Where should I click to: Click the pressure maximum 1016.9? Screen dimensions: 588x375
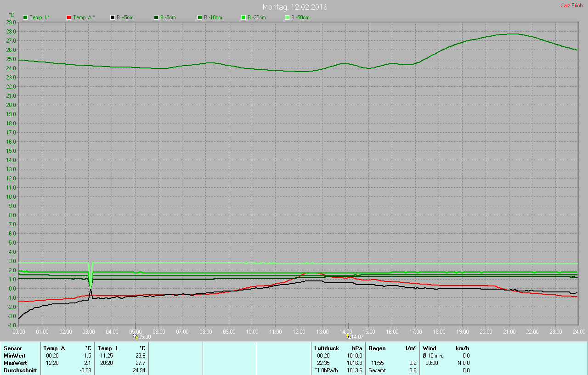coord(355,363)
